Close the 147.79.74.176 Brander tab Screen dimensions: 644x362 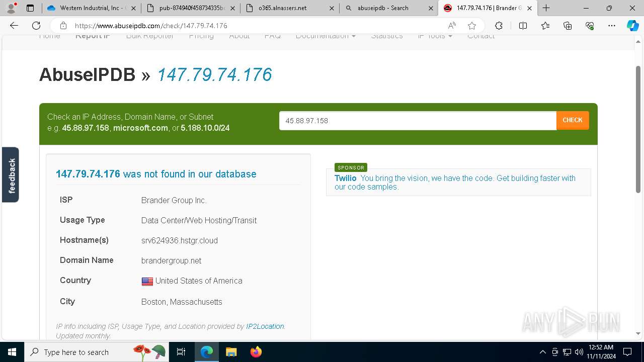click(x=529, y=8)
